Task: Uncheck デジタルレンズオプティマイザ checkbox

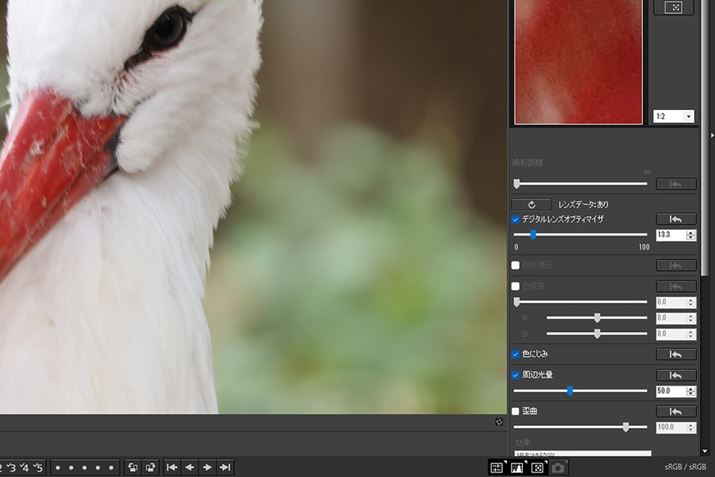Action: click(x=516, y=220)
